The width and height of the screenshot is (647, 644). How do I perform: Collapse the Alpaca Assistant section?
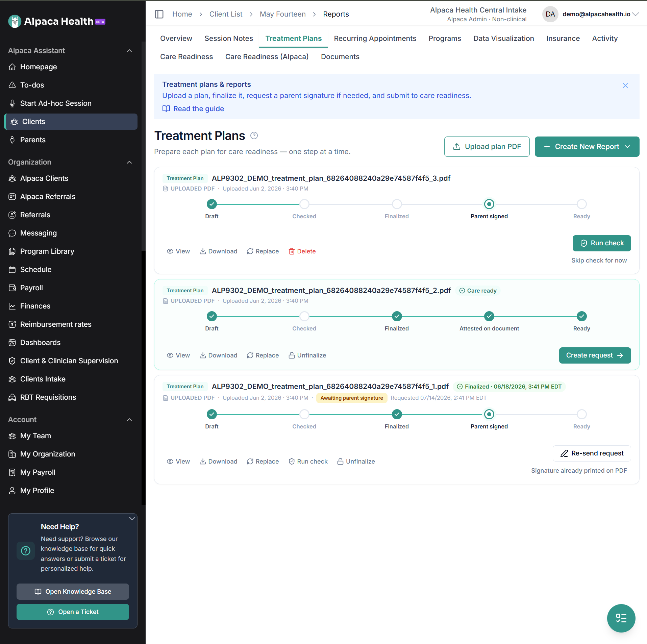pos(129,51)
